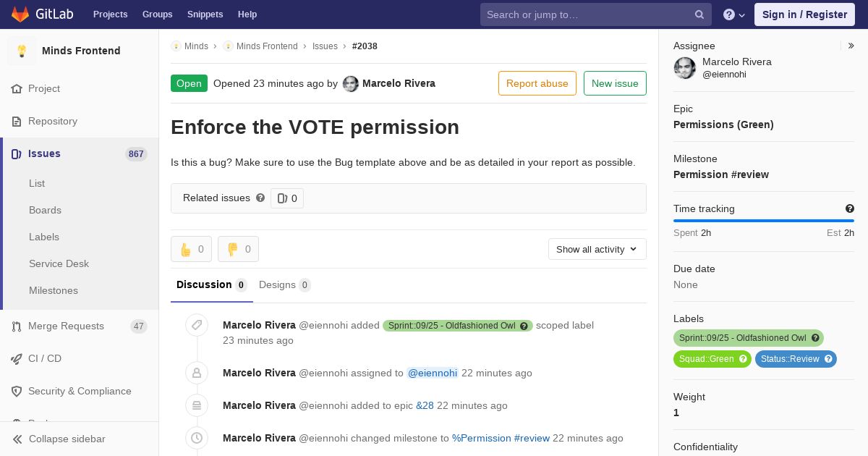Screen dimensions: 868x456
Task: Switch to the Discussion tab
Action: (212, 284)
